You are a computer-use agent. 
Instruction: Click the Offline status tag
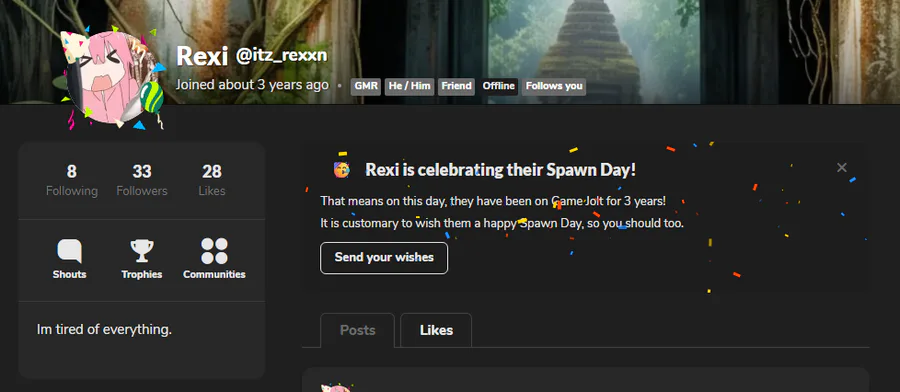click(x=498, y=86)
